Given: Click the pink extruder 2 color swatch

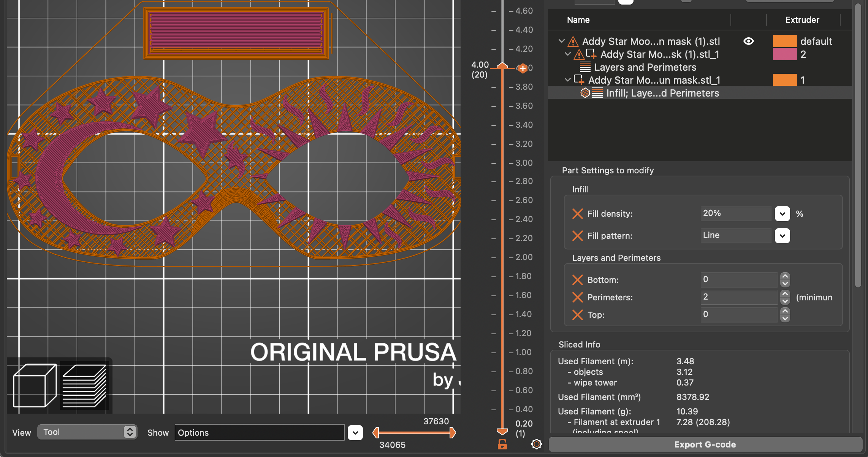Looking at the screenshot, I should [785, 54].
